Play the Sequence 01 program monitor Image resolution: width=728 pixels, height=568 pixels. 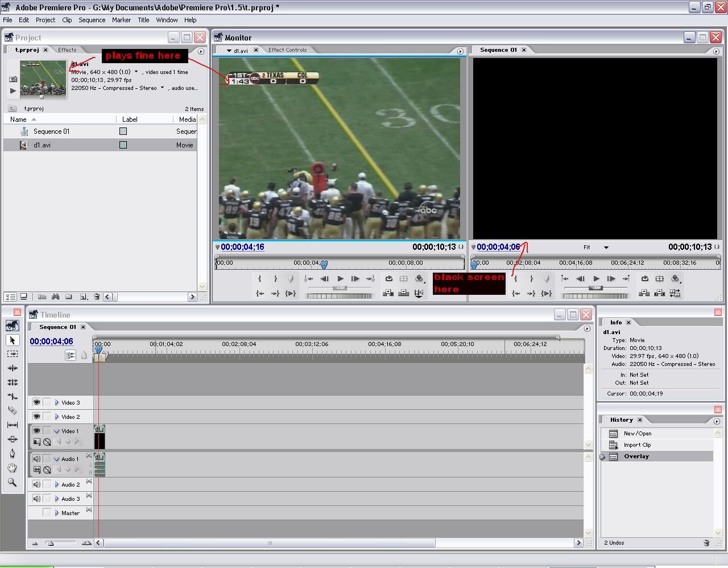596,278
